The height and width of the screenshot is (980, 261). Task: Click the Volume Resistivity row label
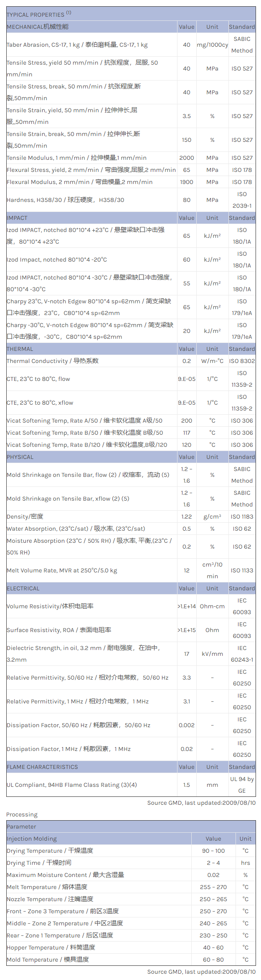click(50, 606)
